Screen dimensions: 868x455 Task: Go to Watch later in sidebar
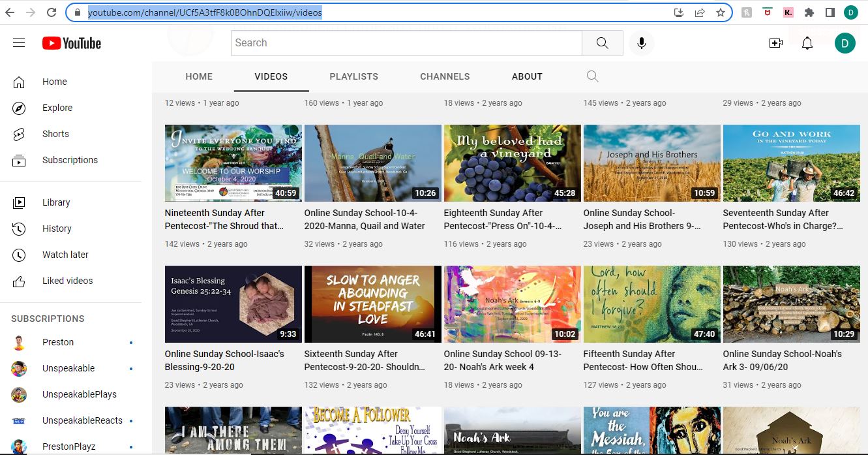[65, 255]
